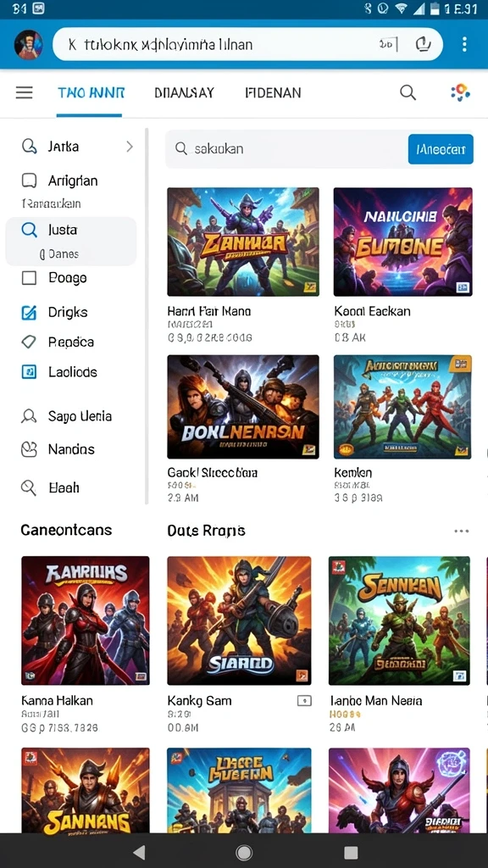Click the Hanrl Fair Nano title text
The image size is (488, 868).
coord(208,311)
